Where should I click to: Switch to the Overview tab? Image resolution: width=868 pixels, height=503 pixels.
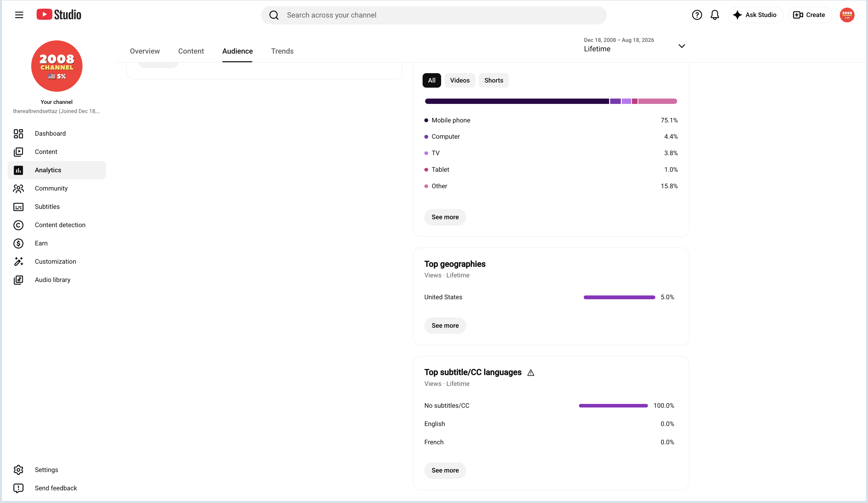145,51
